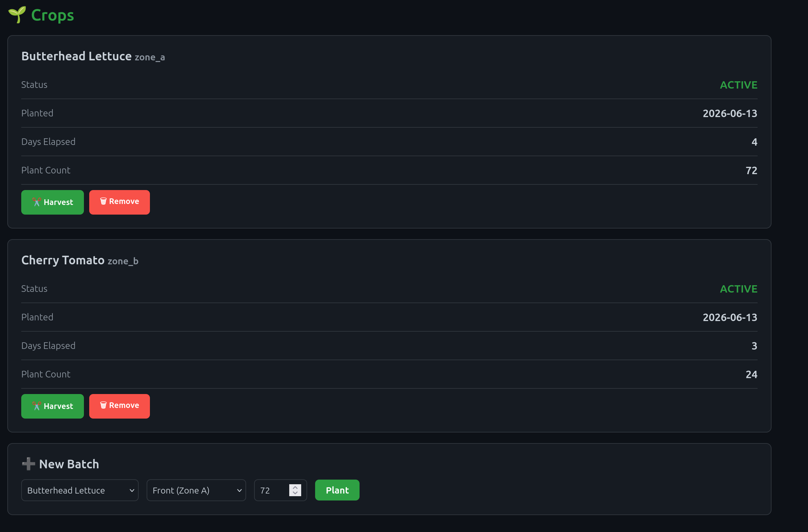Screen dimensions: 808x532
Task: Open the Front (Zone A) zone dropdown
Action: (x=196, y=490)
